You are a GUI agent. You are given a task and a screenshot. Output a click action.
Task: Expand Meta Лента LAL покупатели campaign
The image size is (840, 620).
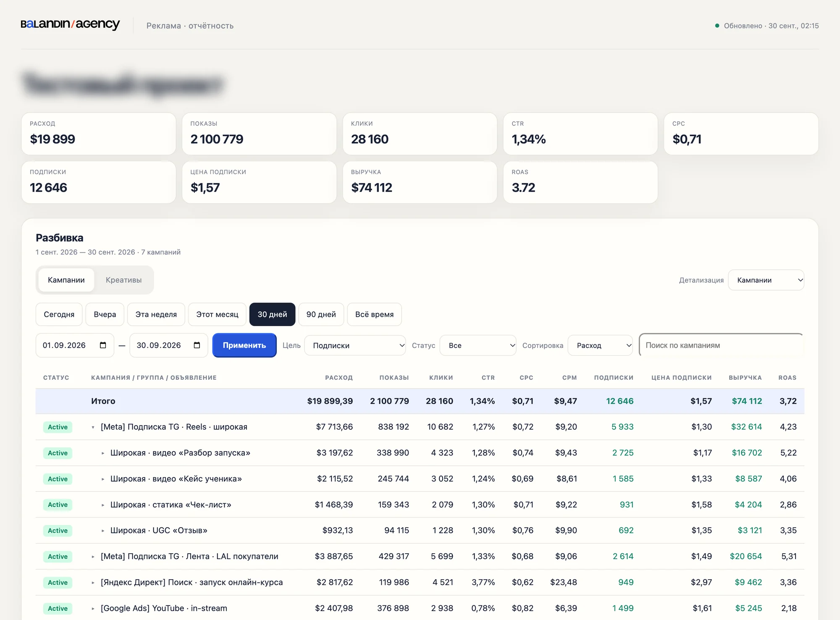(x=93, y=557)
